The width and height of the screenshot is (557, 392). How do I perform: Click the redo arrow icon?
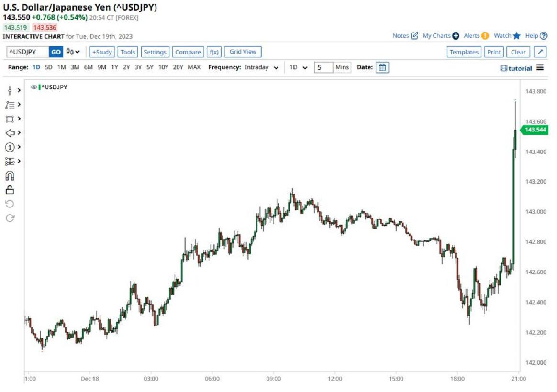(x=10, y=218)
